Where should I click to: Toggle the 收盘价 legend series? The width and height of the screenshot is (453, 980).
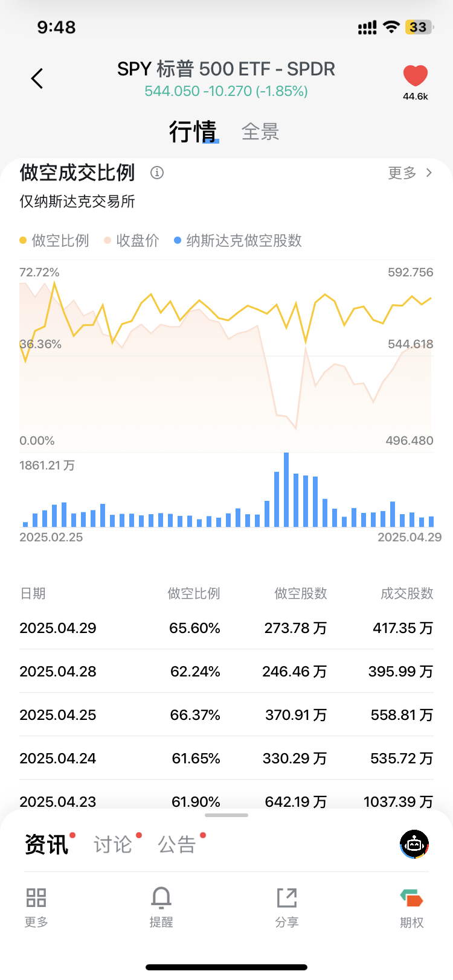[x=132, y=241]
